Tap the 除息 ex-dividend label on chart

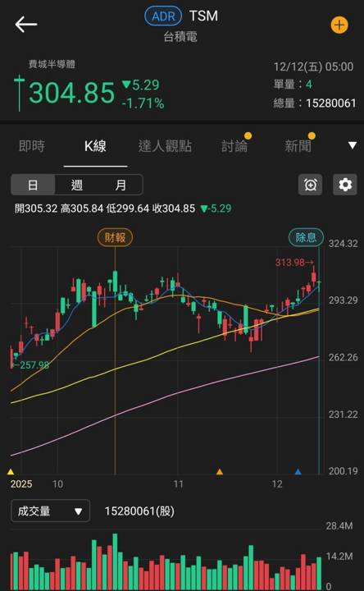306,237
